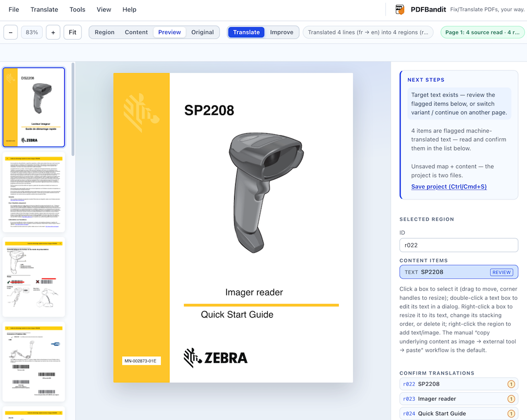
Task: Switch to Improve mode
Action: pos(282,32)
